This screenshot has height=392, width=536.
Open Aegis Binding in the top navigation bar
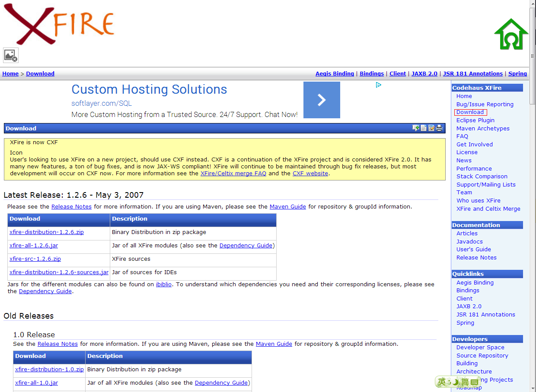coord(335,74)
